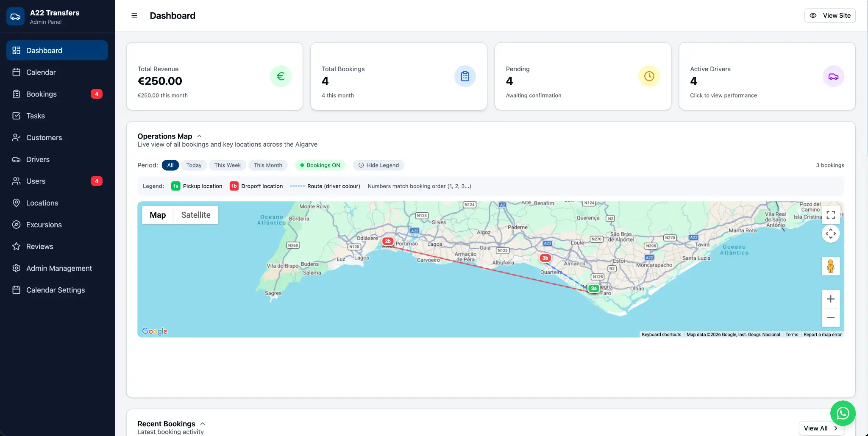Select This Month period filter
This screenshot has width=868, height=436.
tap(268, 165)
